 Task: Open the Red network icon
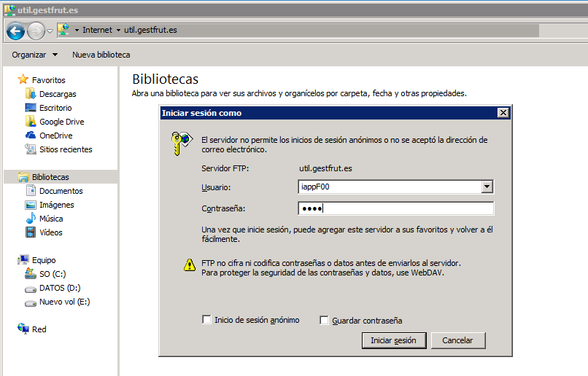23,329
